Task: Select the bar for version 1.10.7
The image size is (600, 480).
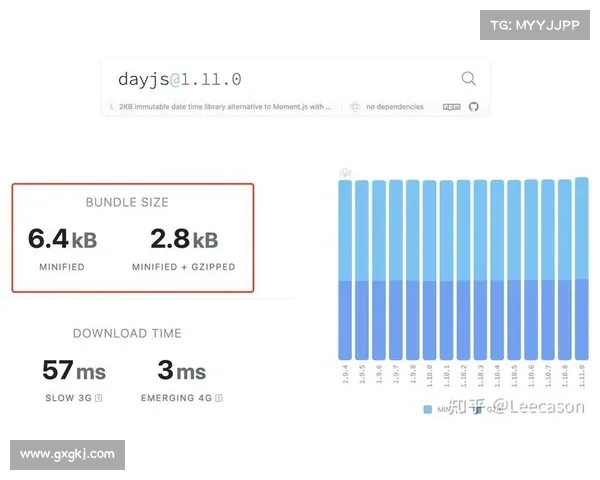Action: (x=548, y=270)
